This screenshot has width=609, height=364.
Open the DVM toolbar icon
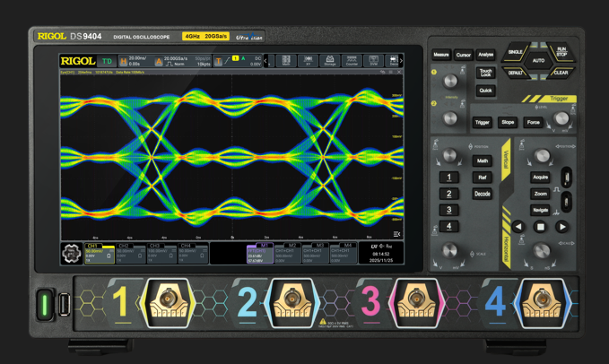click(373, 61)
